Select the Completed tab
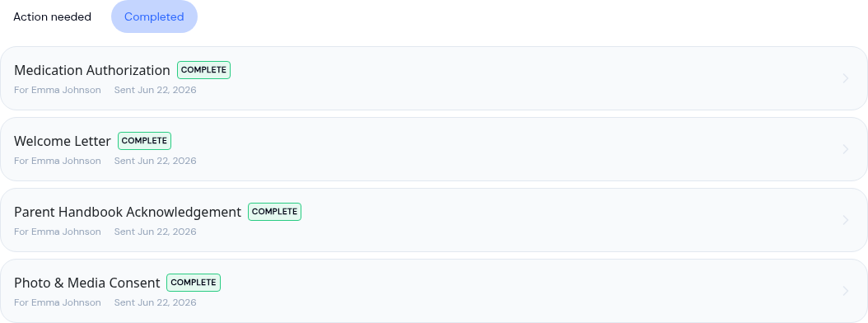Viewport: 868px width, 323px height. click(x=155, y=16)
